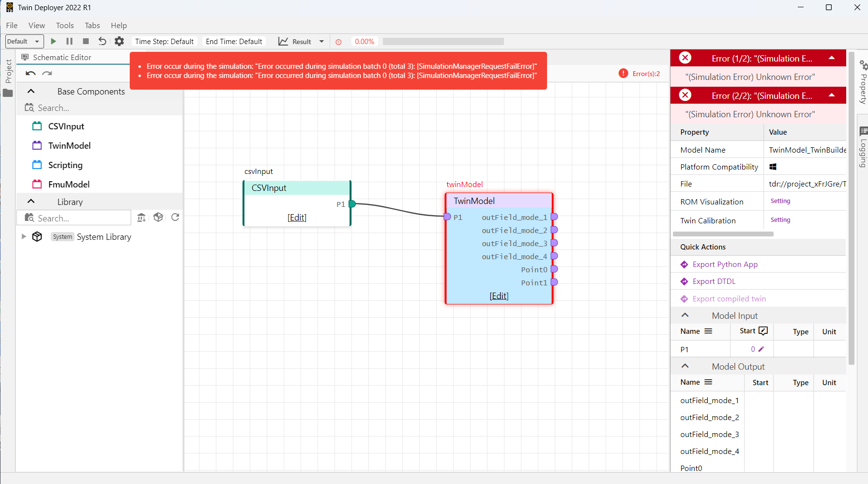Screen dimensions: 868x484
Task: Stop the simulation
Action: tap(86, 42)
